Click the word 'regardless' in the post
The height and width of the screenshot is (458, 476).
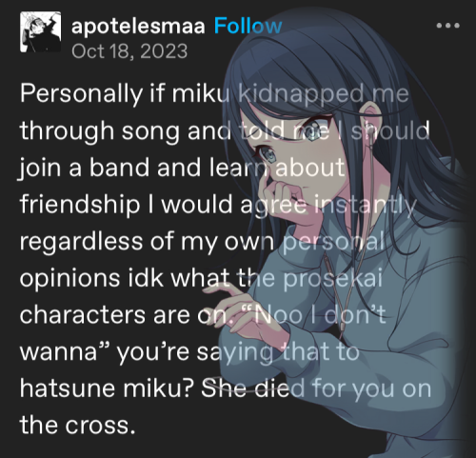click(x=81, y=243)
